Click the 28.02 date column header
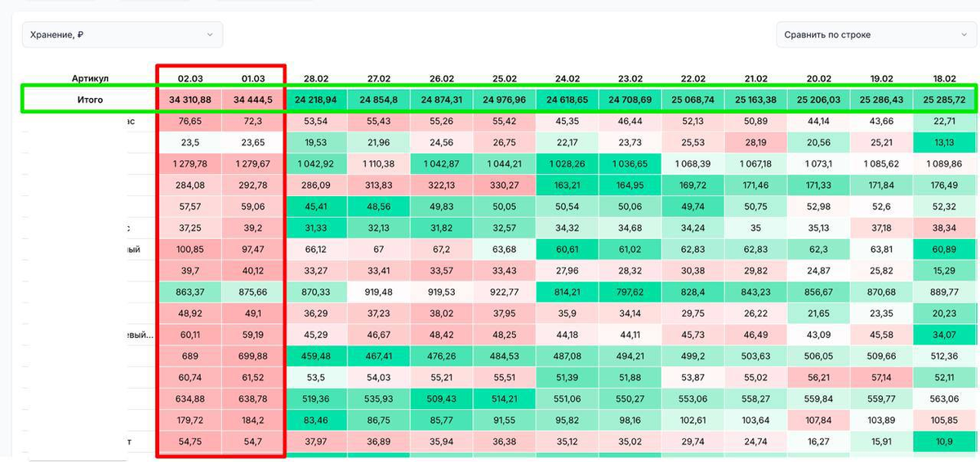 point(316,78)
